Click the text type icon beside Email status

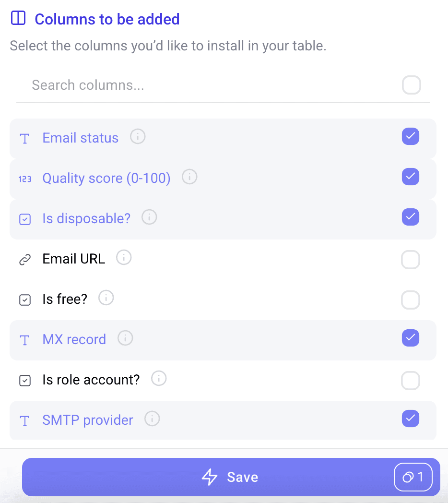pos(25,138)
